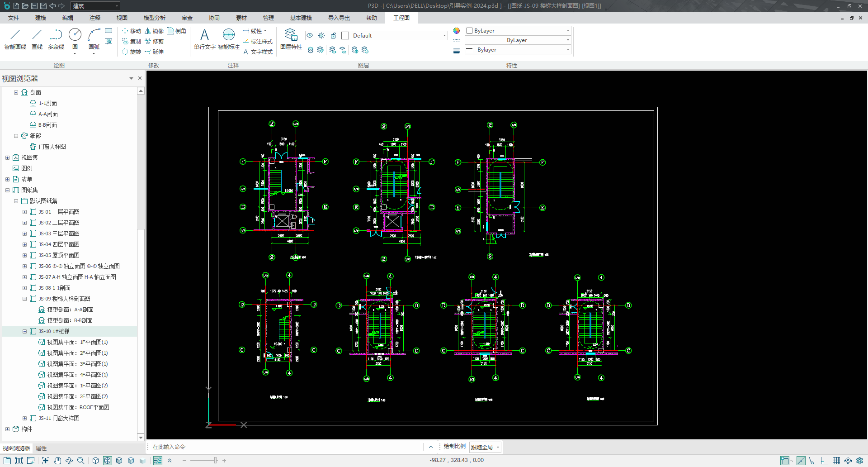The height and width of the screenshot is (467, 868).
Task: Switch to the 属性 properties tab
Action: coord(41,448)
